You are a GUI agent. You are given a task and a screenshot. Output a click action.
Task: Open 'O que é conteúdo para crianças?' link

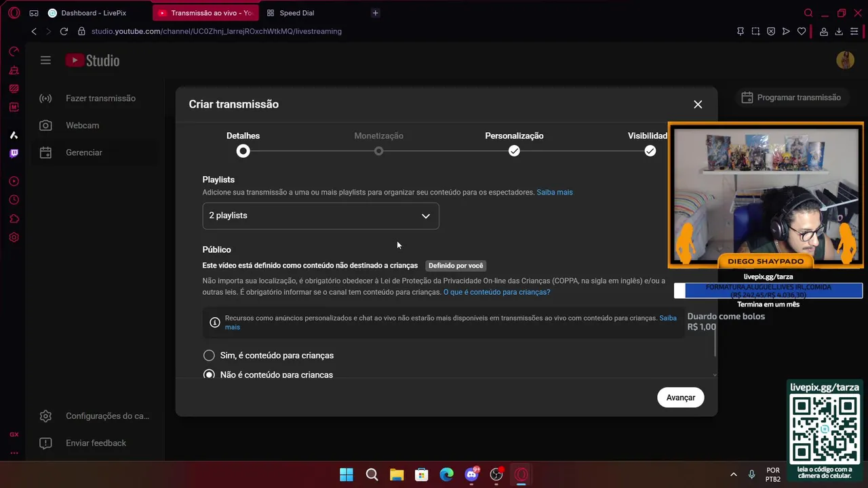click(x=496, y=292)
